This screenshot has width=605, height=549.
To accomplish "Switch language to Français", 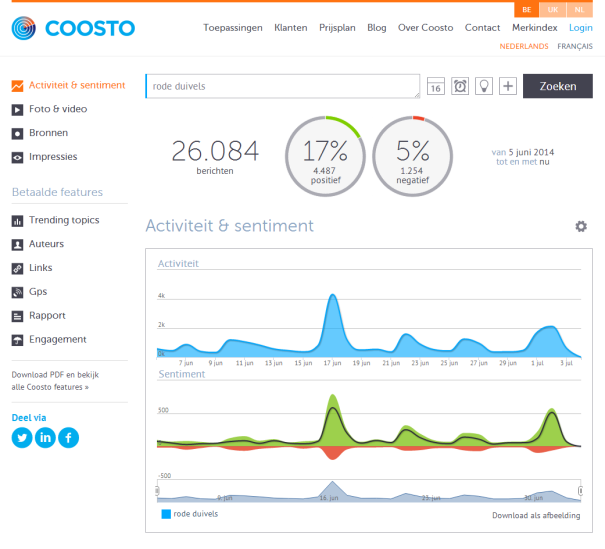I will tap(575, 46).
